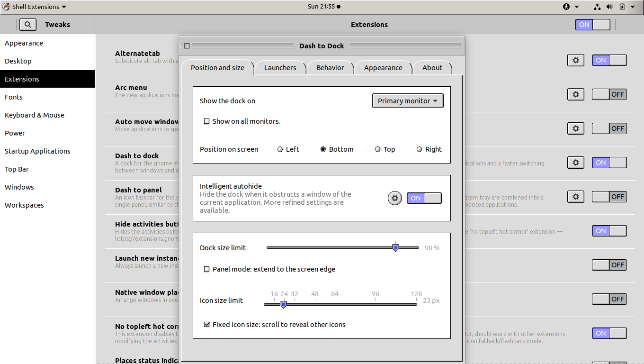Disable the Dash to dock switch
Screen dimensions: 644x364
point(609,163)
